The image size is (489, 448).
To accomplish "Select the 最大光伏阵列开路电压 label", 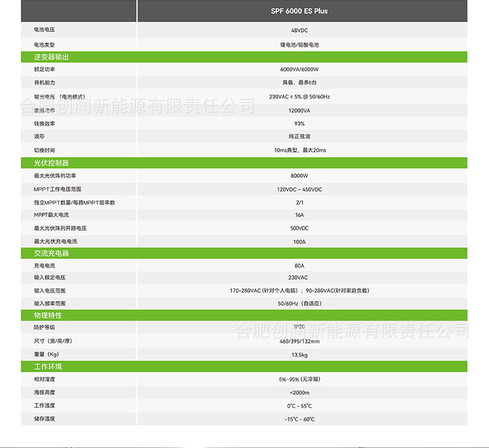I will 60,228.
